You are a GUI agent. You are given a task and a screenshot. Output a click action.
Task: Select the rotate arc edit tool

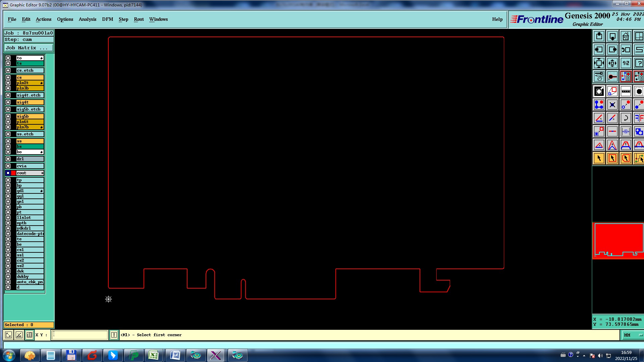pyautogui.click(x=626, y=118)
